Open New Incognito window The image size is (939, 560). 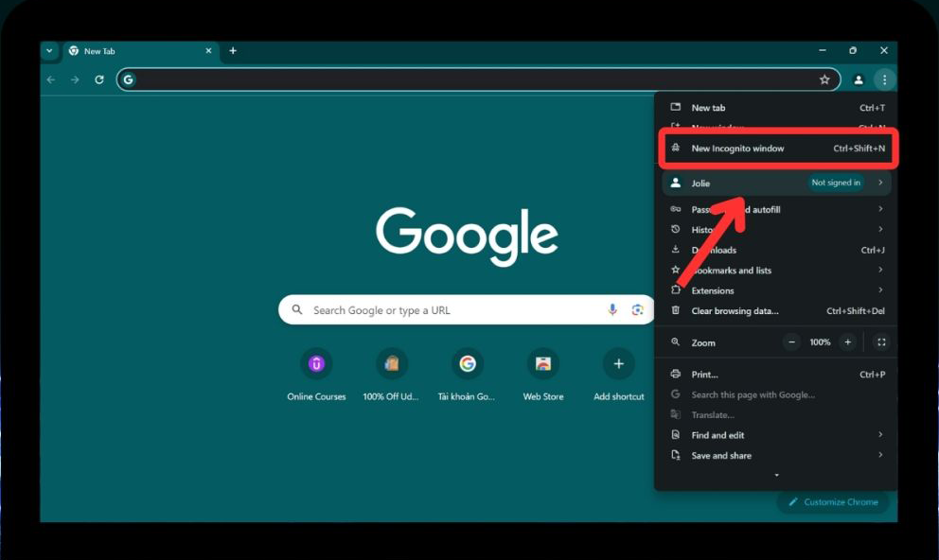coord(777,149)
